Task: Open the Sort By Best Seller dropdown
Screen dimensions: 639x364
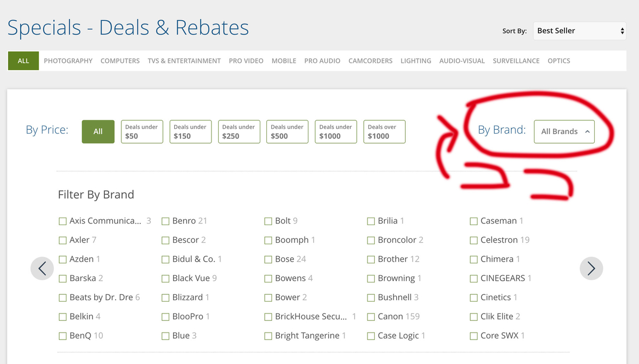Action: point(579,31)
